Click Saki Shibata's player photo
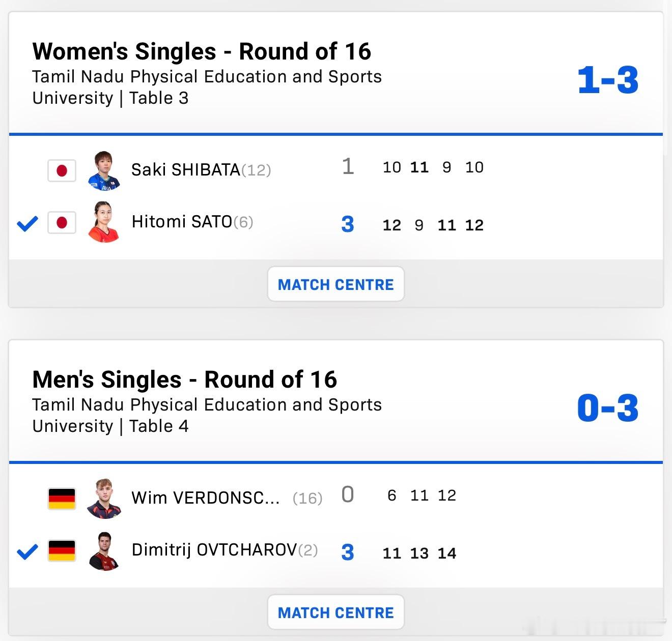 (104, 170)
